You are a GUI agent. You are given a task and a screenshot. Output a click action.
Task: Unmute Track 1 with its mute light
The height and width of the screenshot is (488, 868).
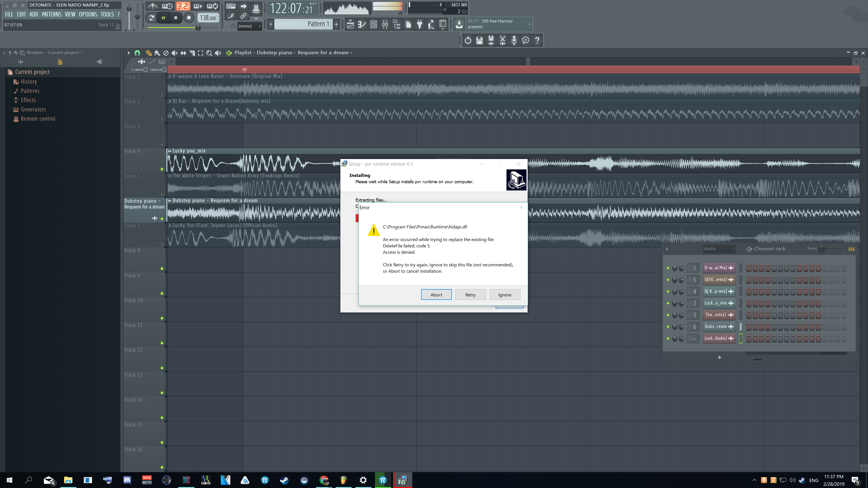click(162, 95)
